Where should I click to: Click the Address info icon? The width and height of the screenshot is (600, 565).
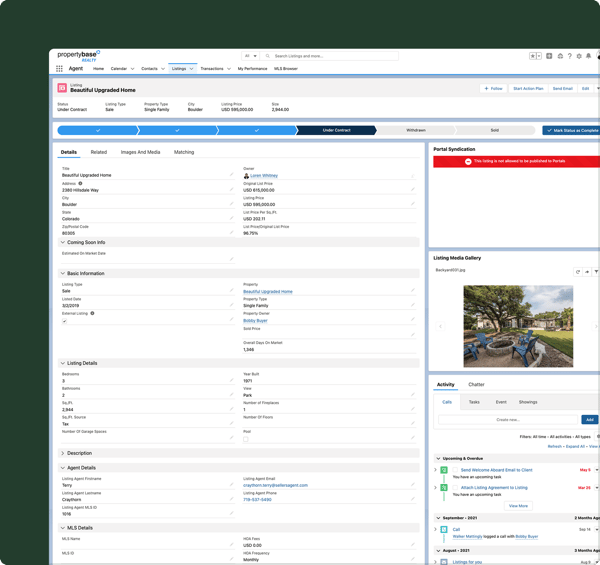click(80, 183)
